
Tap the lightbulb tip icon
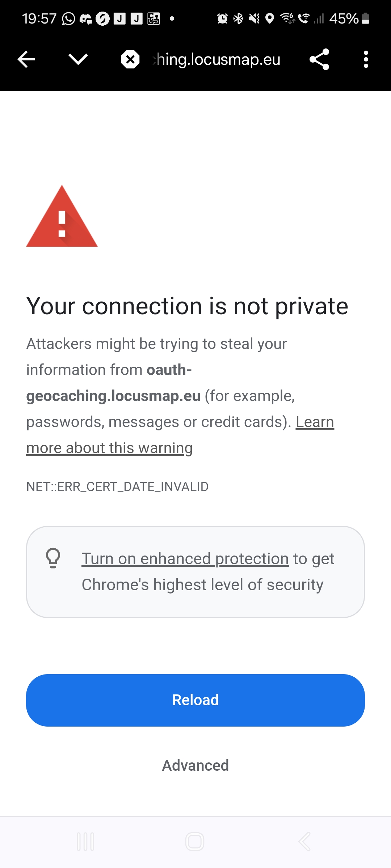coord(53,558)
